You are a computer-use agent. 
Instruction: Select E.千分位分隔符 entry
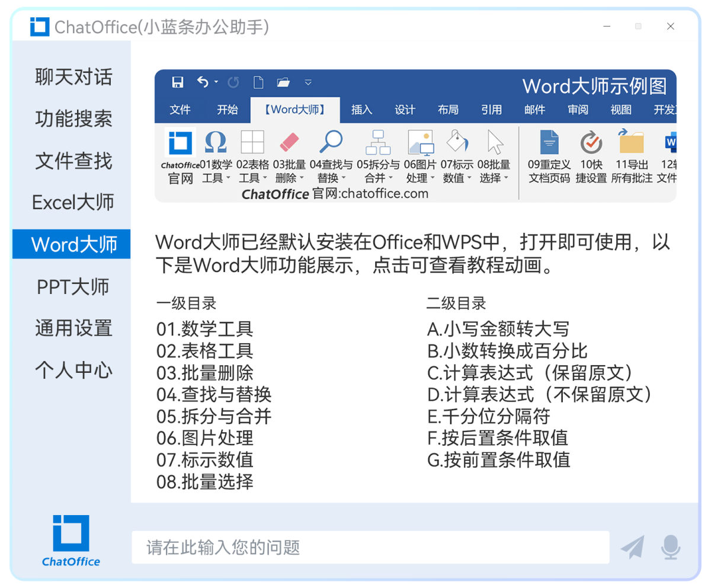click(x=489, y=416)
